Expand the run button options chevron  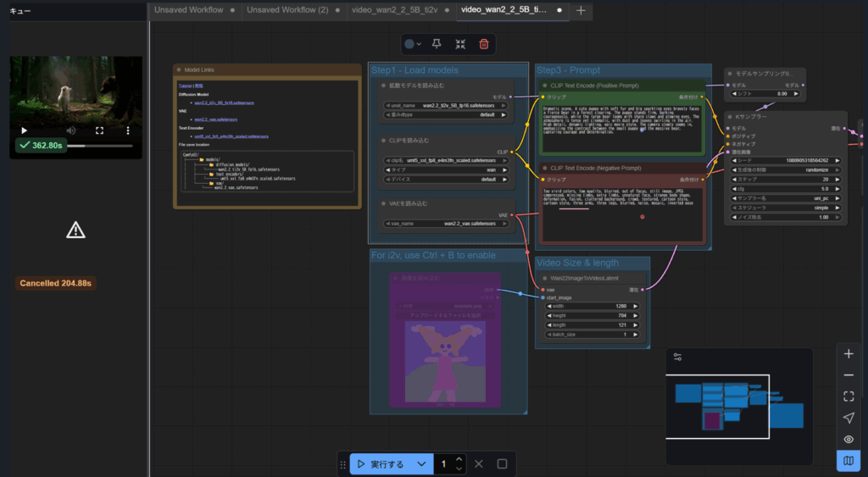click(421, 464)
